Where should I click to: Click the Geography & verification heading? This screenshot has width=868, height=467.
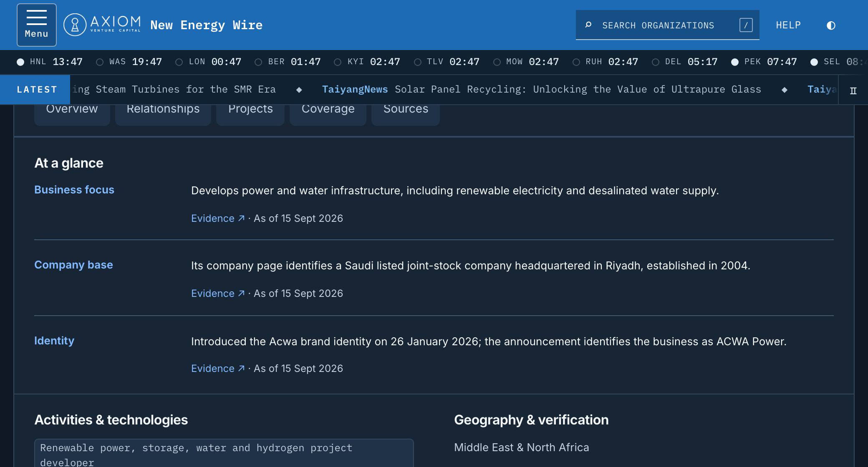(531, 420)
